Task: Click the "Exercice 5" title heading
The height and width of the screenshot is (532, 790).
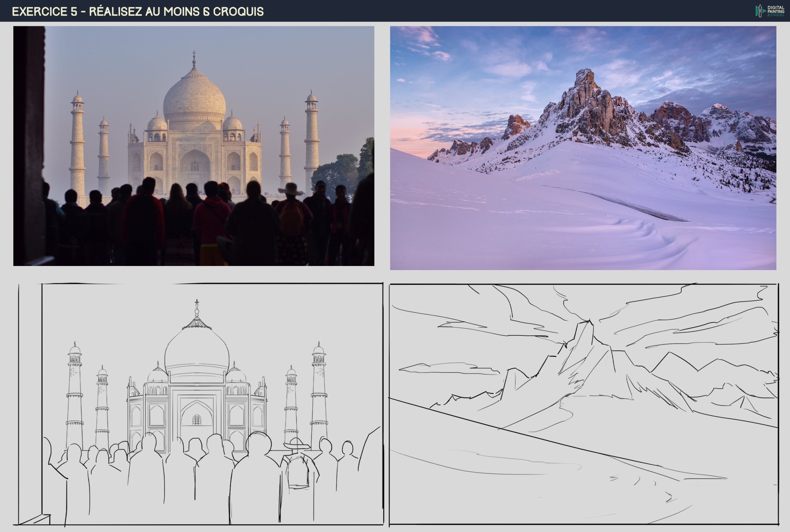Action: pyautogui.click(x=138, y=11)
